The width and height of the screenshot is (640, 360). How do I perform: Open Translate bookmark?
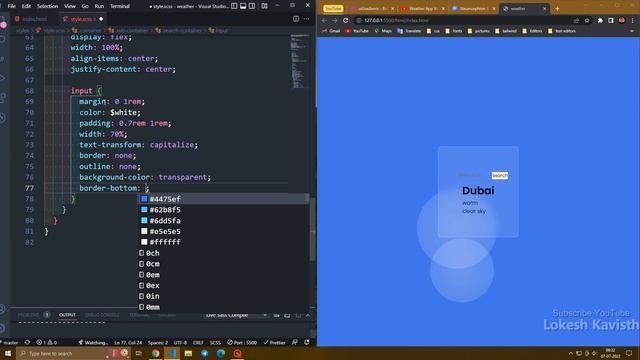click(x=409, y=31)
